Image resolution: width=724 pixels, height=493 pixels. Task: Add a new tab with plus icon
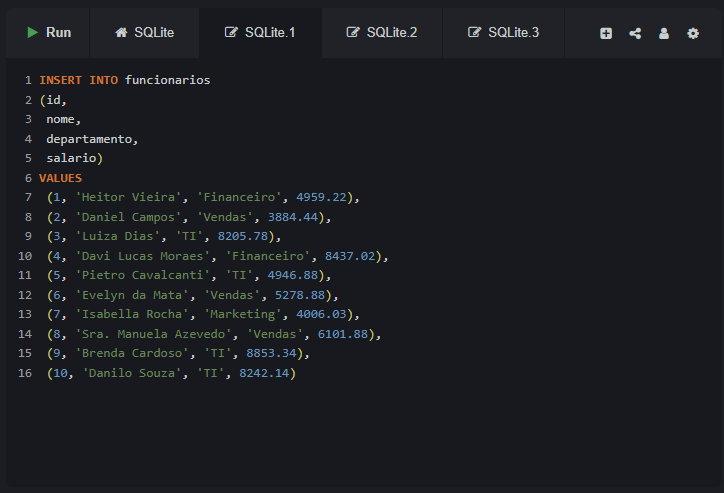(x=606, y=33)
